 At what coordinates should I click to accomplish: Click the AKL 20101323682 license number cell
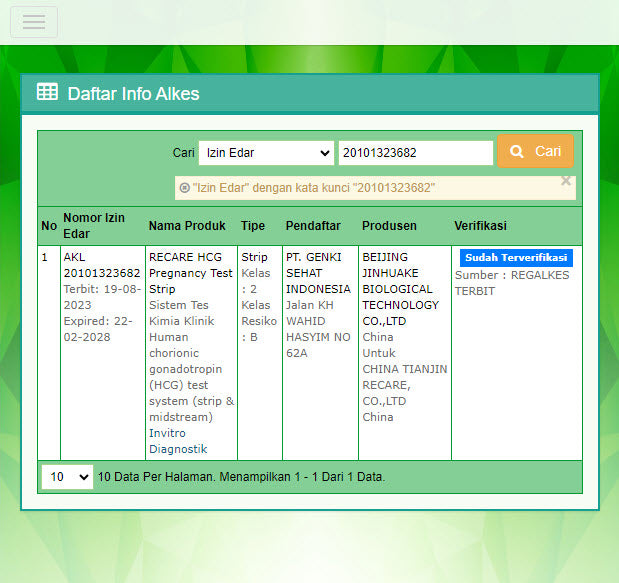click(101, 265)
